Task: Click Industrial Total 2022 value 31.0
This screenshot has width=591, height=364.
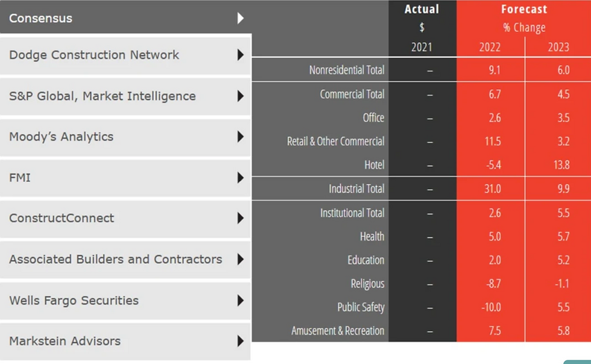Action: (x=493, y=189)
